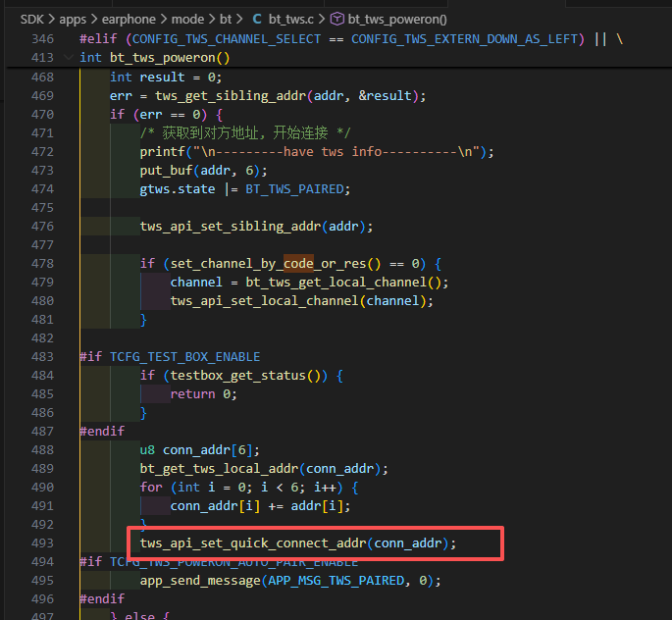This screenshot has width=672, height=620.
Task: Click put_buf(addr, 6) statement
Action: coord(204,170)
